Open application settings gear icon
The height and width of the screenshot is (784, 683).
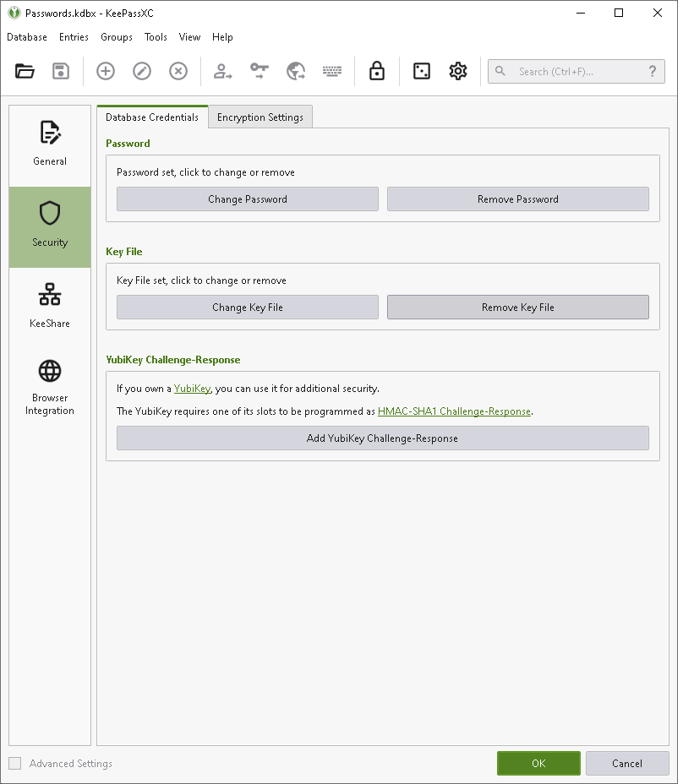tap(458, 71)
